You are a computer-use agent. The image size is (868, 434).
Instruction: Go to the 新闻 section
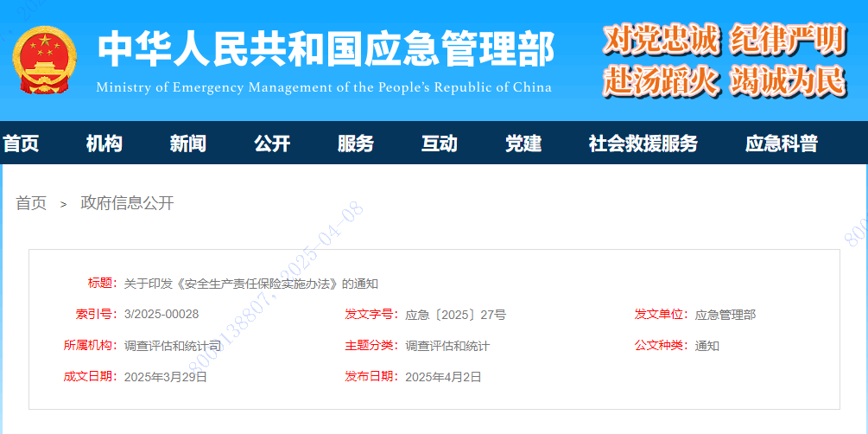pos(187,144)
